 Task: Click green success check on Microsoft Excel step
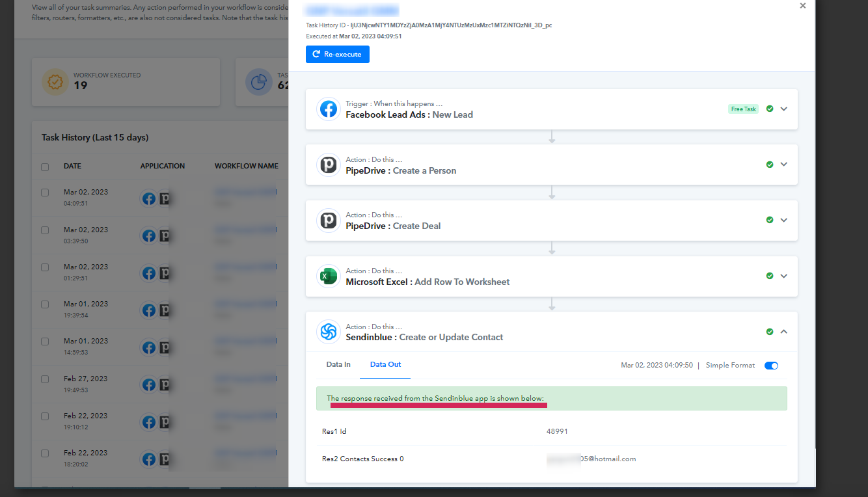click(770, 276)
